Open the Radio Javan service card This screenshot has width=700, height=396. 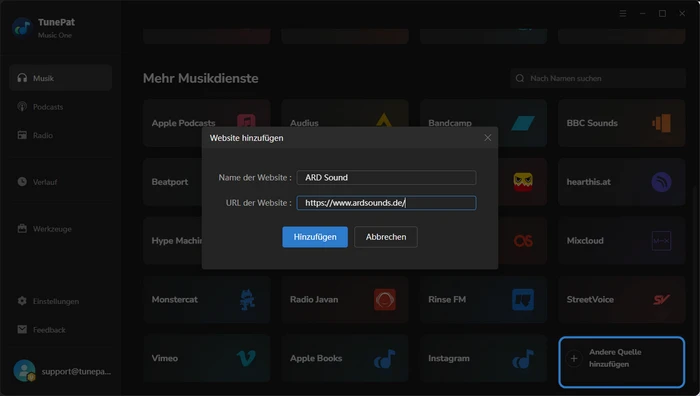click(345, 300)
